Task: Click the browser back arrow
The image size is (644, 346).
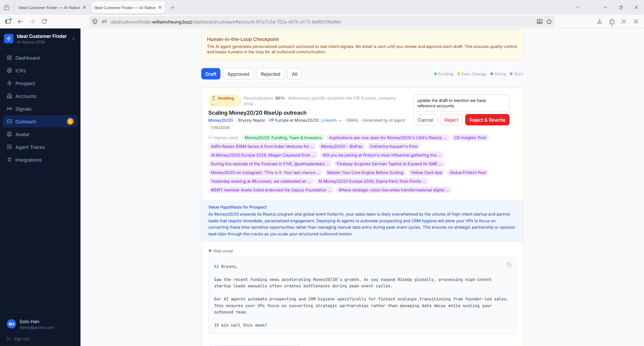Action: coord(20,21)
